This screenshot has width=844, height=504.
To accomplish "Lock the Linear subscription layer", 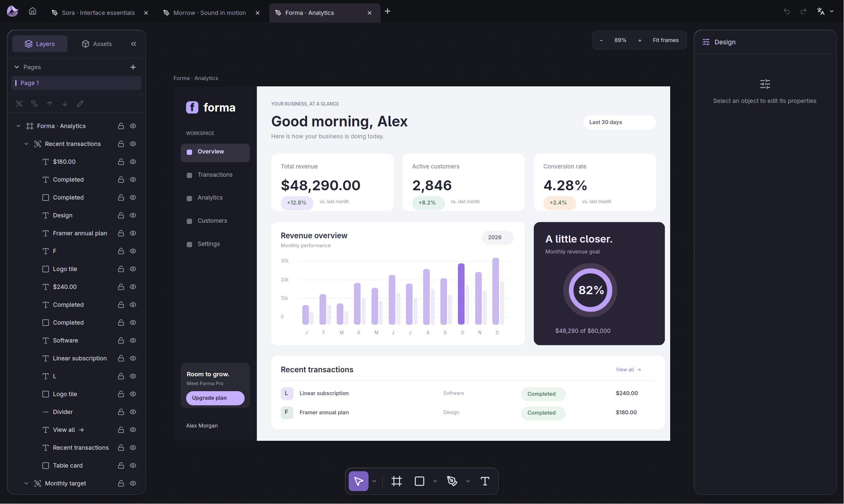I will click(121, 358).
